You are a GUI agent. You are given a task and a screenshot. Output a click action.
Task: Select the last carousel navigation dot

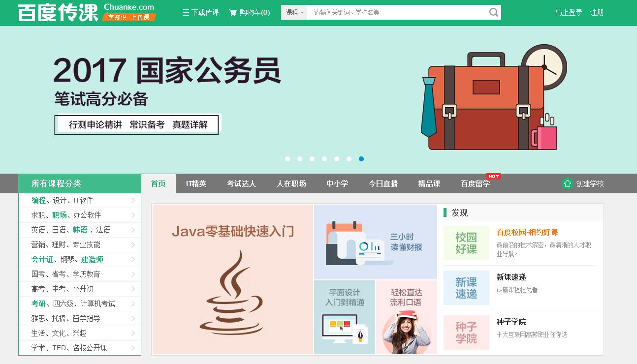point(361,159)
